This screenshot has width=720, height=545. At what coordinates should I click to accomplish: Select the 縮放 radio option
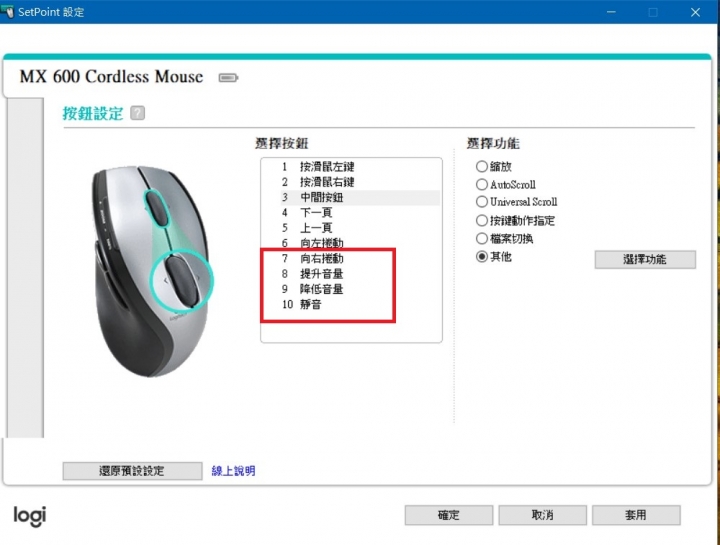481,166
